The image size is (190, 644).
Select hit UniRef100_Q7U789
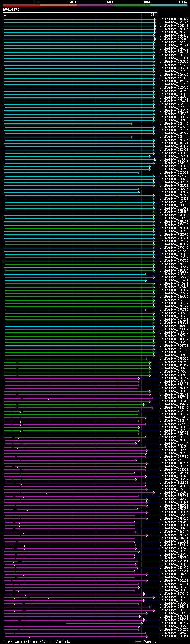pos(174,310)
